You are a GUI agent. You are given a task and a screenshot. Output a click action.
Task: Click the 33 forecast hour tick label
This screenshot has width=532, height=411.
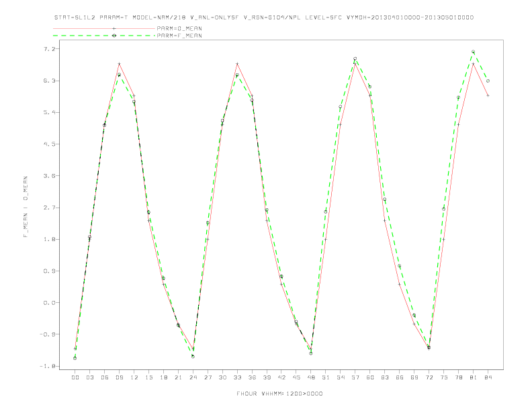click(x=237, y=377)
